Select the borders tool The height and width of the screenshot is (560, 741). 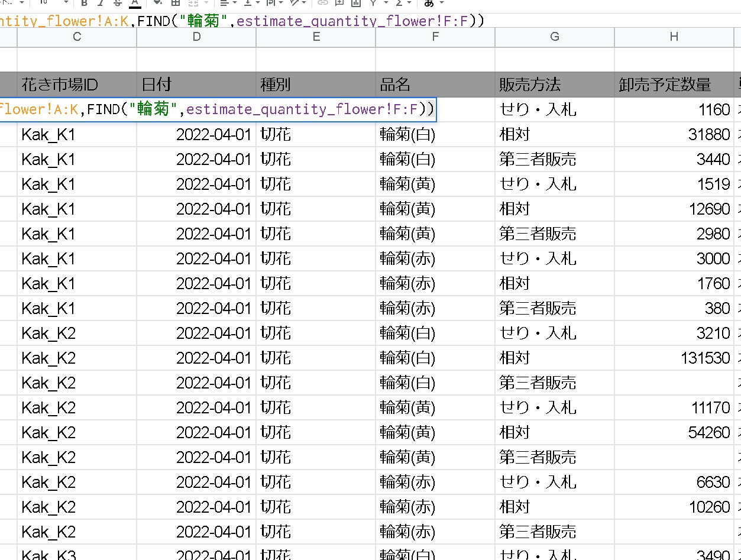(x=175, y=4)
